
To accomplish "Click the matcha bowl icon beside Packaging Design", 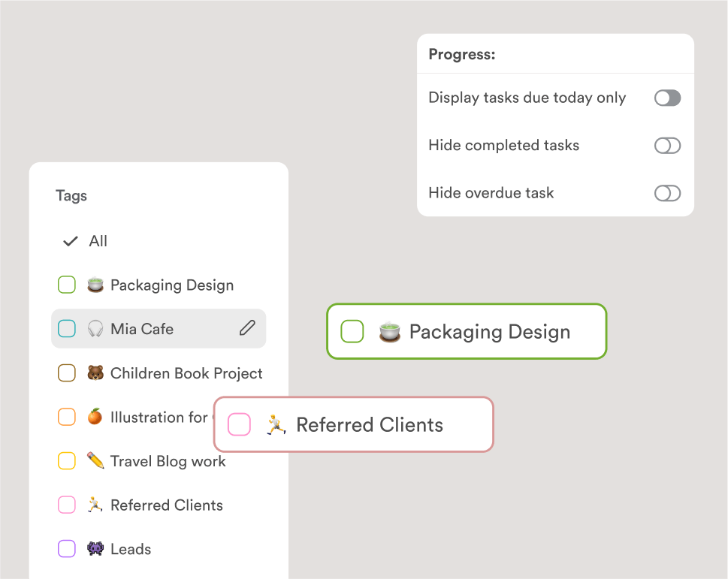I will pos(95,285).
